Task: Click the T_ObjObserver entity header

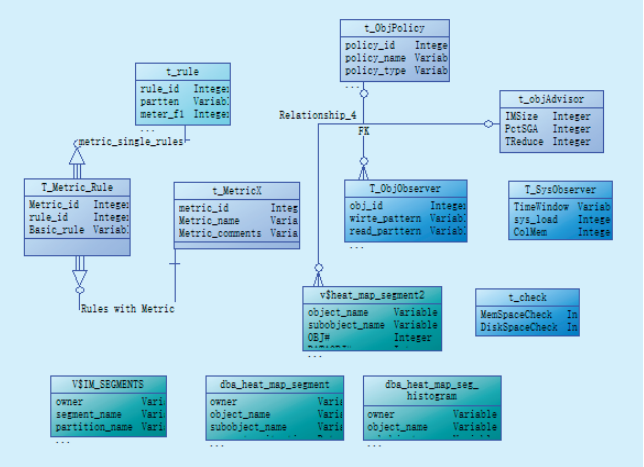Action: click(x=405, y=188)
